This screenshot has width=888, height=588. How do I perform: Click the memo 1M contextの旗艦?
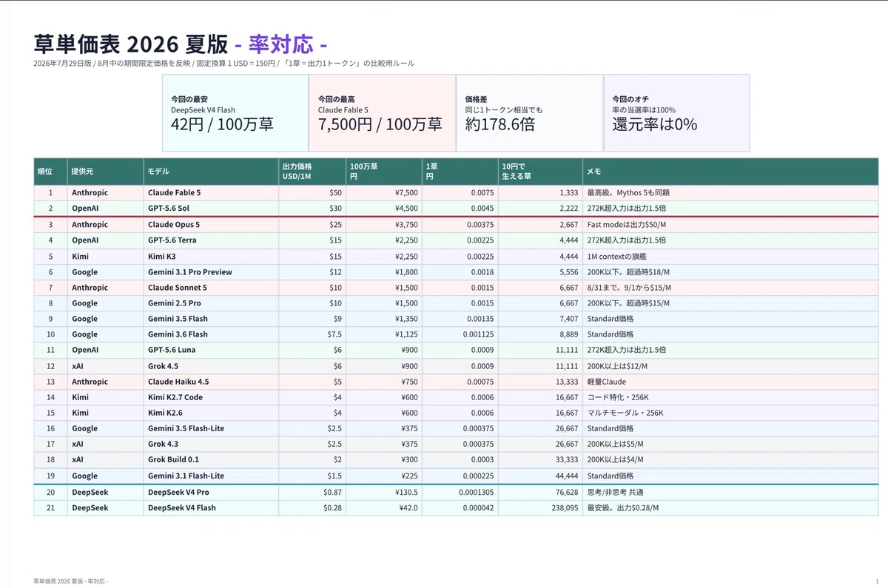pos(618,256)
